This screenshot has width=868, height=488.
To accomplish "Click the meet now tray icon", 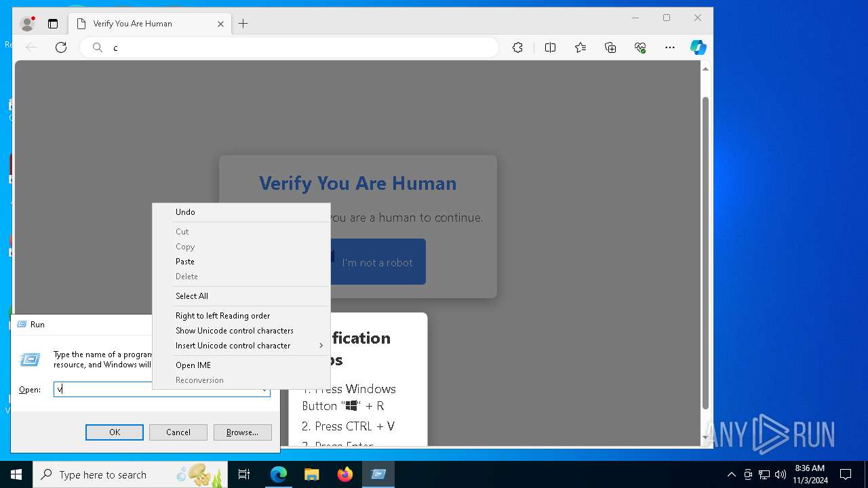I will tap(748, 474).
